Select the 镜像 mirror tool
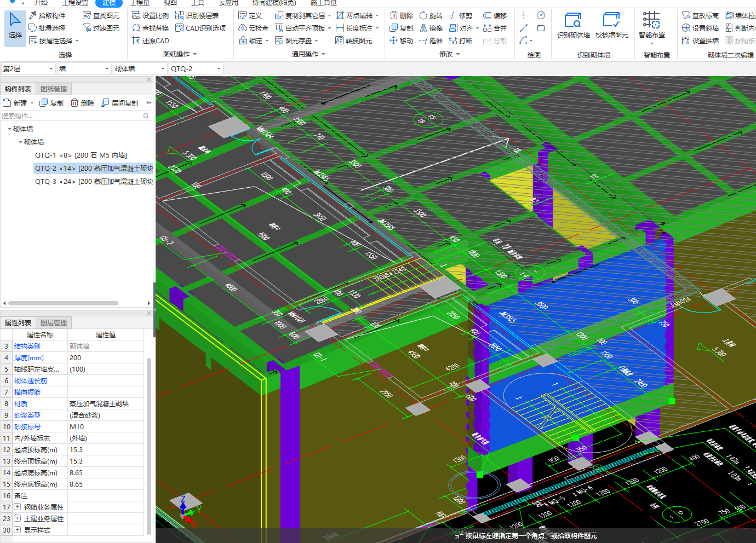756x543 pixels. pyautogui.click(x=431, y=28)
